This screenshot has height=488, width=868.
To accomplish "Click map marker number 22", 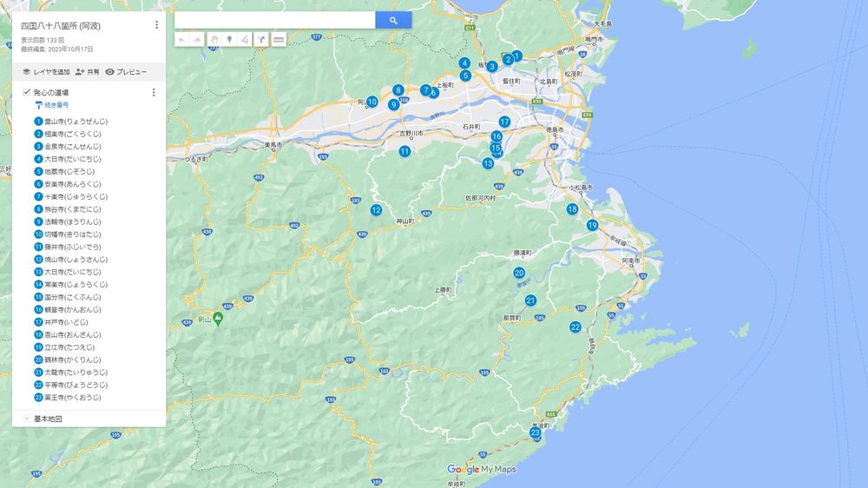I will pyautogui.click(x=575, y=326).
